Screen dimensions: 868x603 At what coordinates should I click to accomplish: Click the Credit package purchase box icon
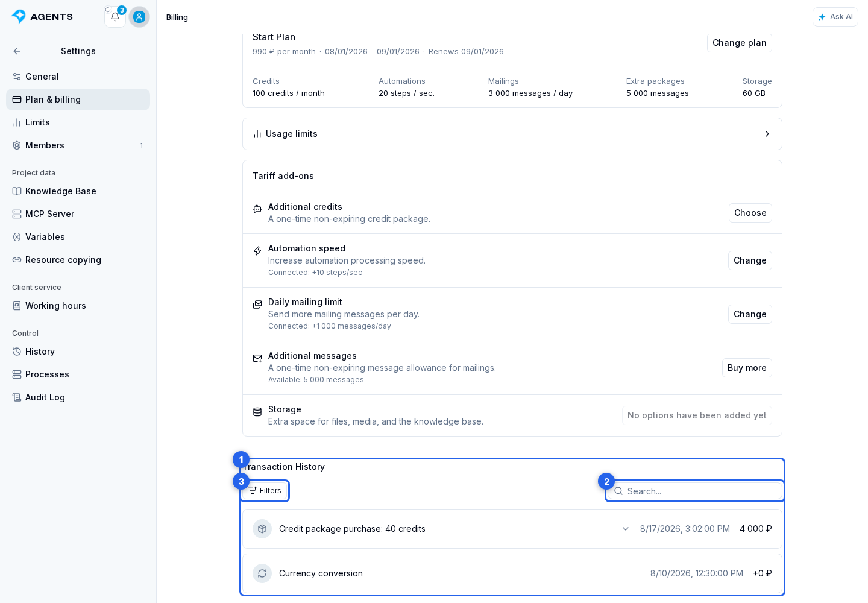point(262,529)
